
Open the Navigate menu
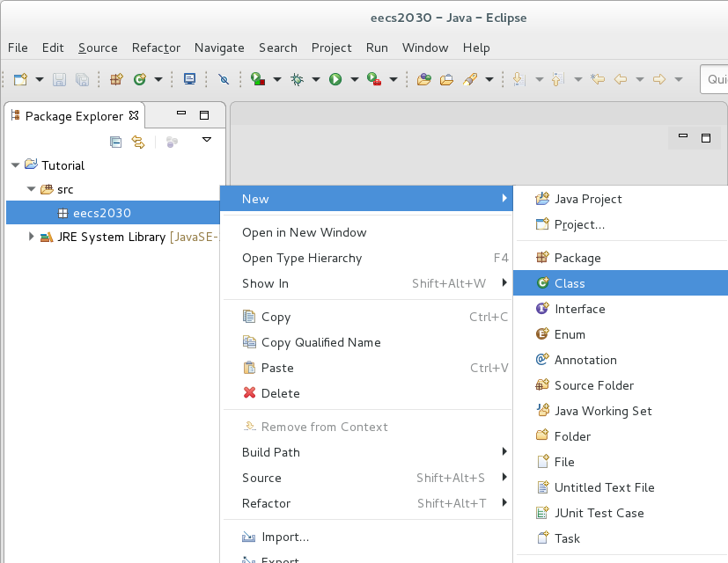(x=219, y=48)
